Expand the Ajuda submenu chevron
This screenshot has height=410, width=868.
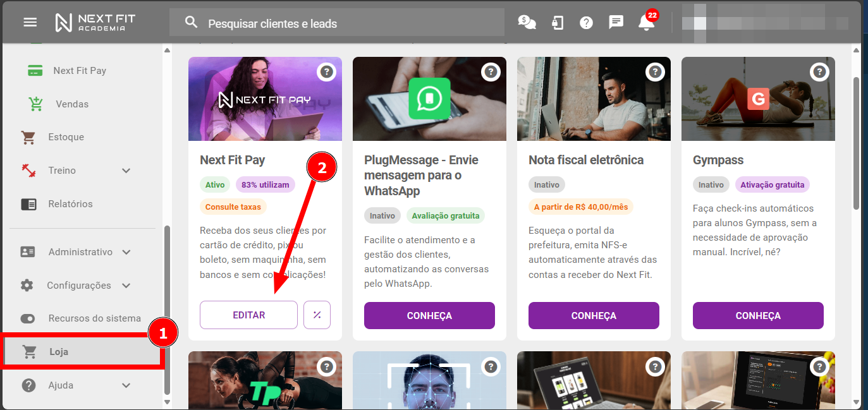pos(126,385)
